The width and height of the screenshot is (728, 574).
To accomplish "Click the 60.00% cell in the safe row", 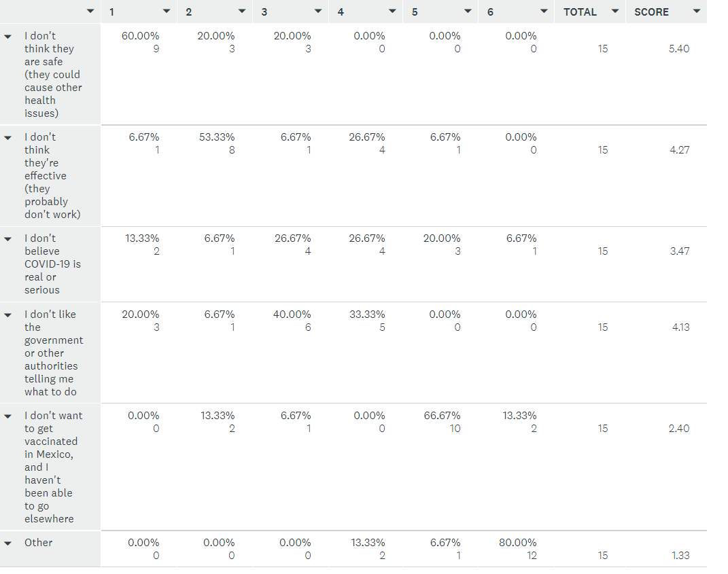I will pos(140,36).
